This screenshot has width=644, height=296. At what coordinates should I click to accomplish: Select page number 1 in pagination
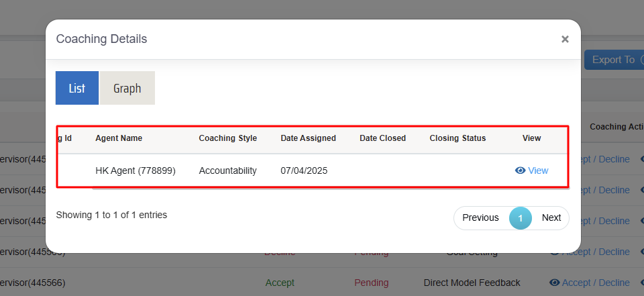pyautogui.click(x=520, y=217)
